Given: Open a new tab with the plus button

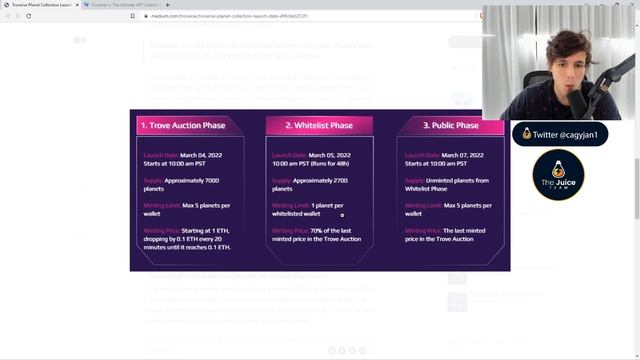Looking at the screenshot, I should (x=168, y=5).
